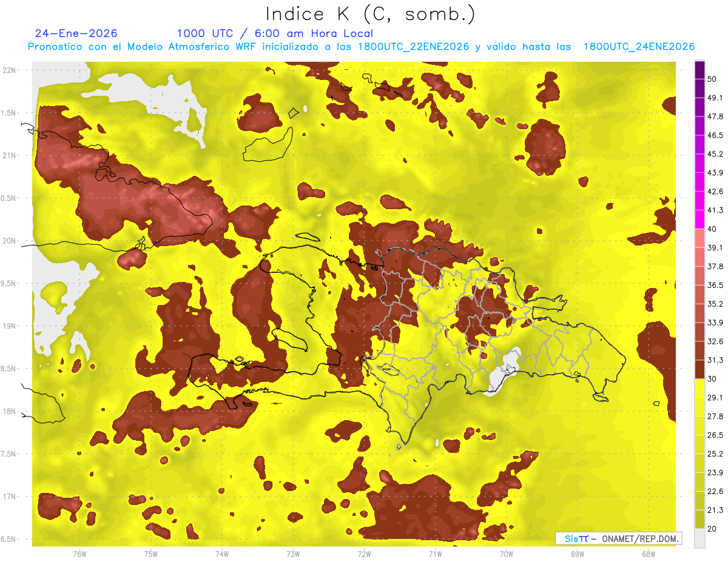Click color scale value "37.8"
The height and width of the screenshot is (562, 728).
[x=715, y=266]
